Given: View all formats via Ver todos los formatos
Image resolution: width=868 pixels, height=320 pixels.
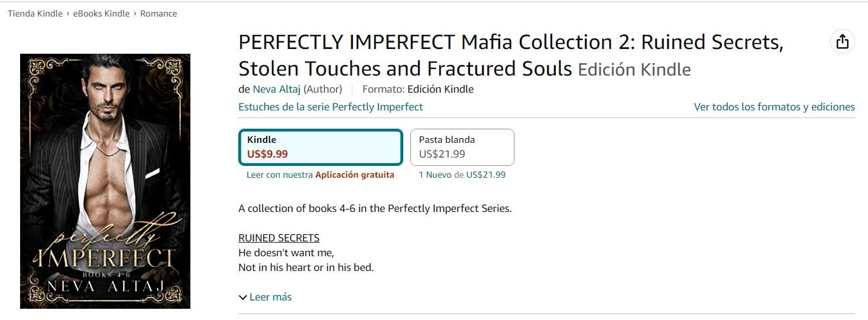Looking at the screenshot, I should click(x=774, y=107).
